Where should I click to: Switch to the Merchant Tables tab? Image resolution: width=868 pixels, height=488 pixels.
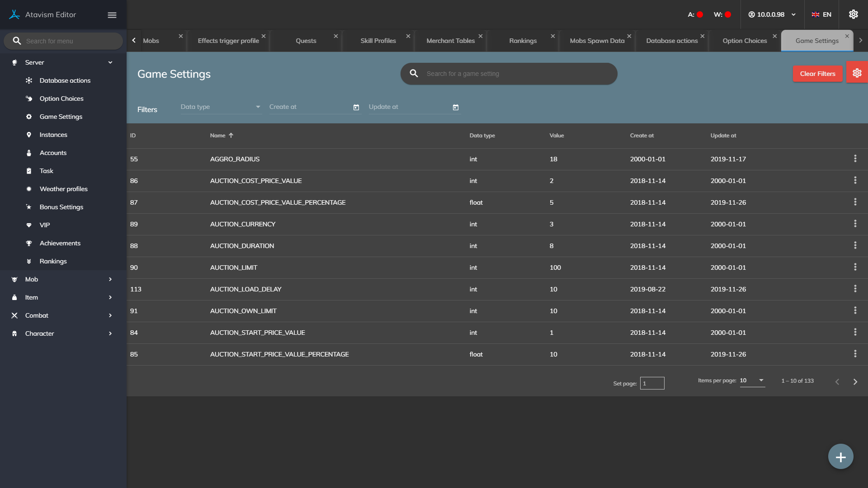click(450, 41)
